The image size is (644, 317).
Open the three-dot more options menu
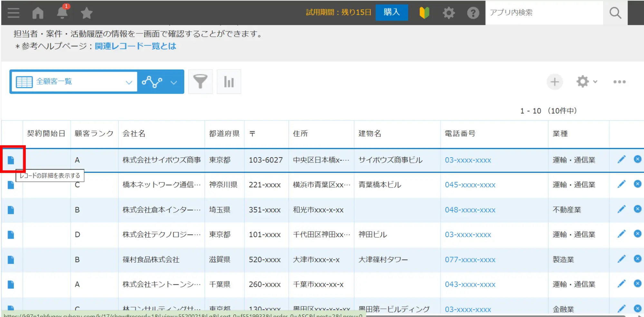coord(619,82)
